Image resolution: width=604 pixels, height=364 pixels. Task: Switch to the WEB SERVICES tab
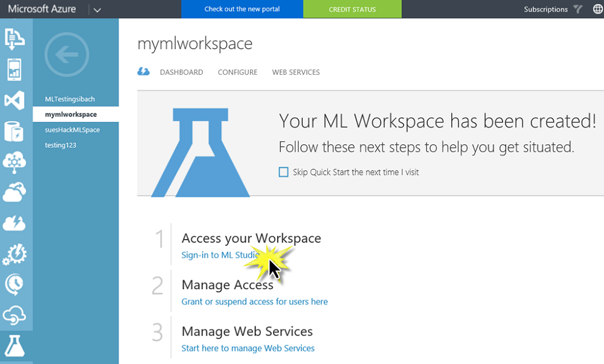tap(296, 72)
